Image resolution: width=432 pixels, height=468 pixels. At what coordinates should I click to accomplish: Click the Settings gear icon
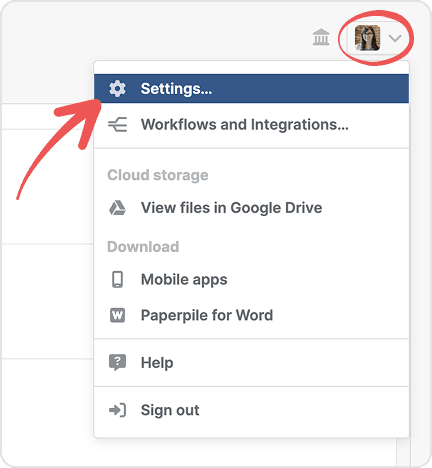(117, 89)
